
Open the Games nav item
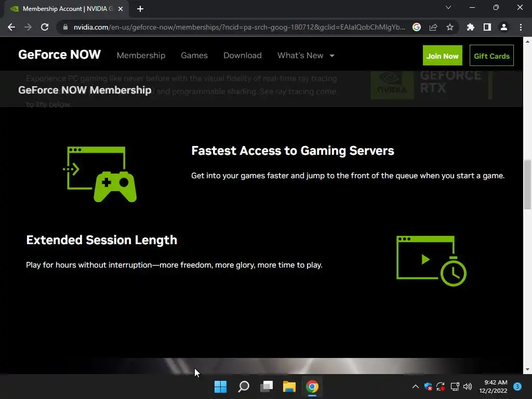pyautogui.click(x=194, y=55)
